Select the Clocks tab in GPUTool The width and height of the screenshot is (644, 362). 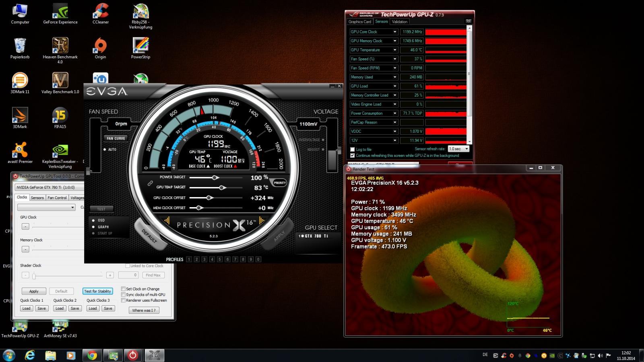coord(22,197)
